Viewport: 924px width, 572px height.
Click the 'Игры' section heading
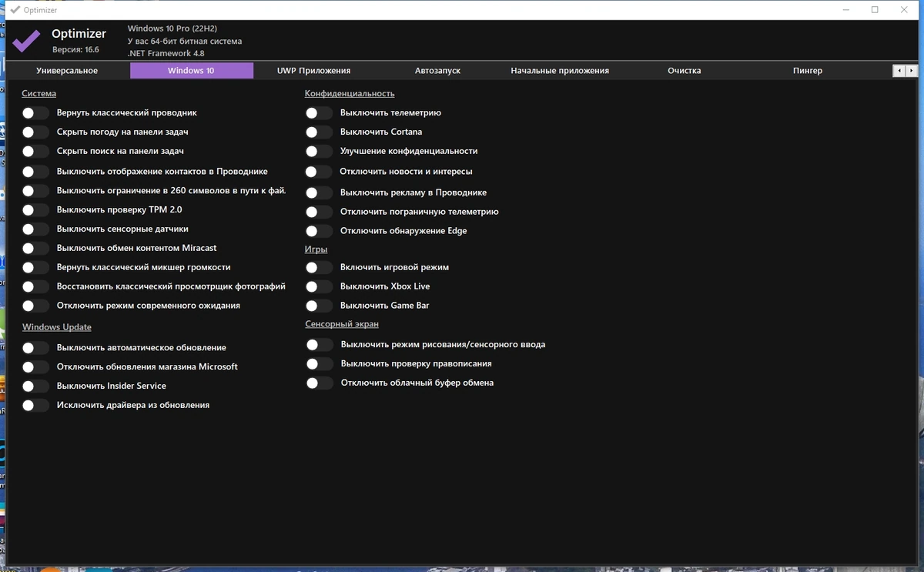point(316,249)
